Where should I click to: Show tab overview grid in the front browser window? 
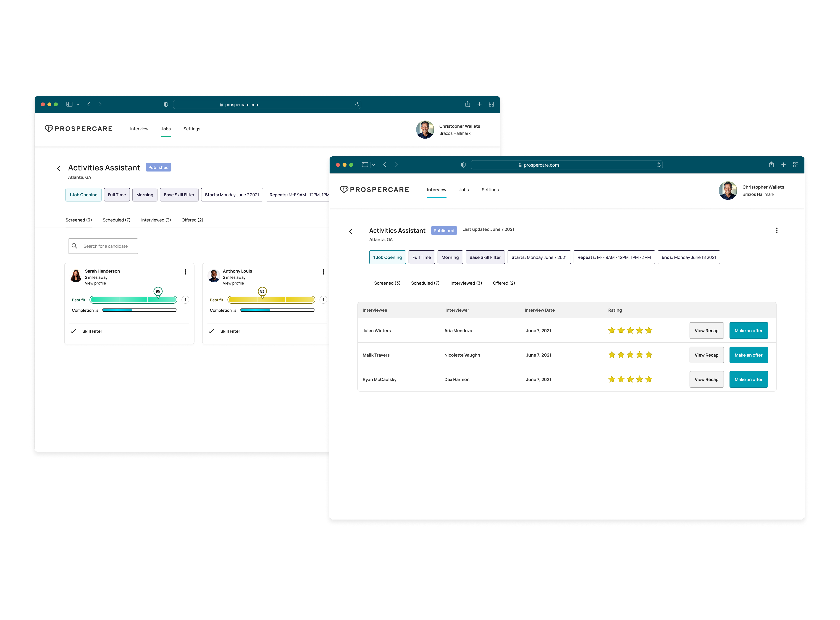click(795, 165)
